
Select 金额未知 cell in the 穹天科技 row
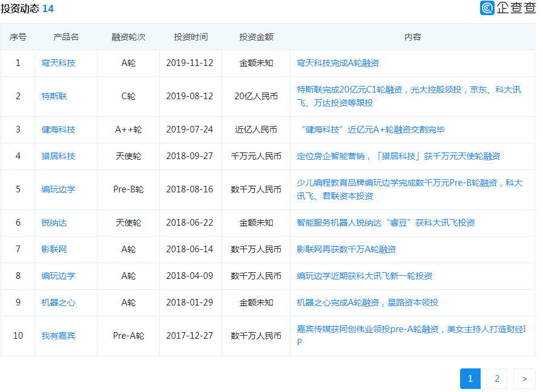coord(256,63)
